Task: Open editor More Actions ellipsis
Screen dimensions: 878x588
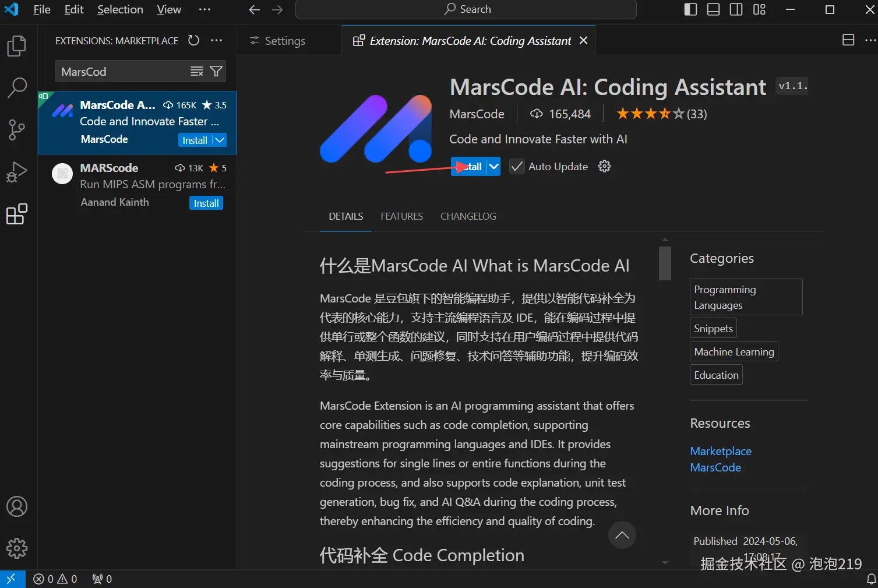Action: pos(870,40)
